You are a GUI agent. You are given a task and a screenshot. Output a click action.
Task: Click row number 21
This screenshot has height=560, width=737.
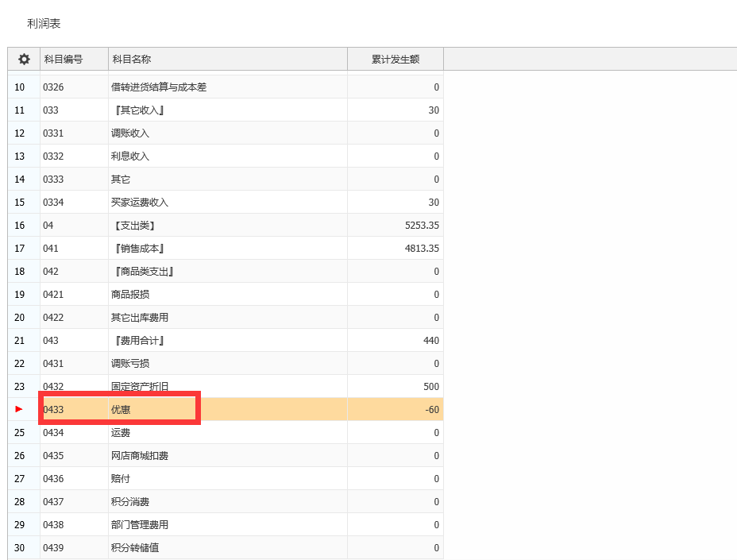19,341
